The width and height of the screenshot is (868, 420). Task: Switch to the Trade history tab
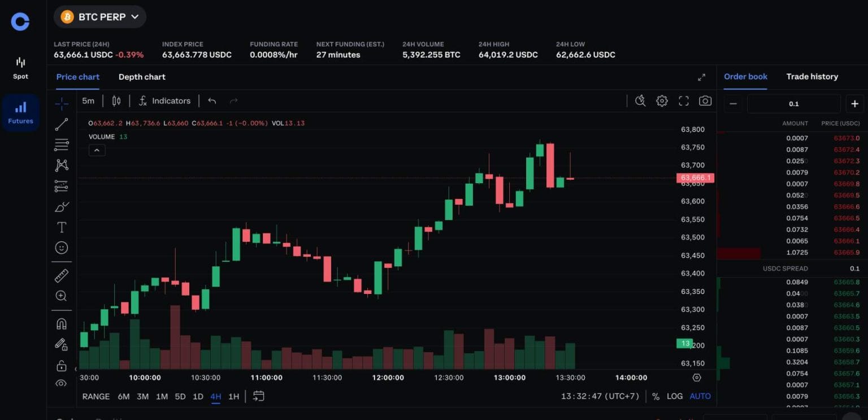pyautogui.click(x=812, y=76)
